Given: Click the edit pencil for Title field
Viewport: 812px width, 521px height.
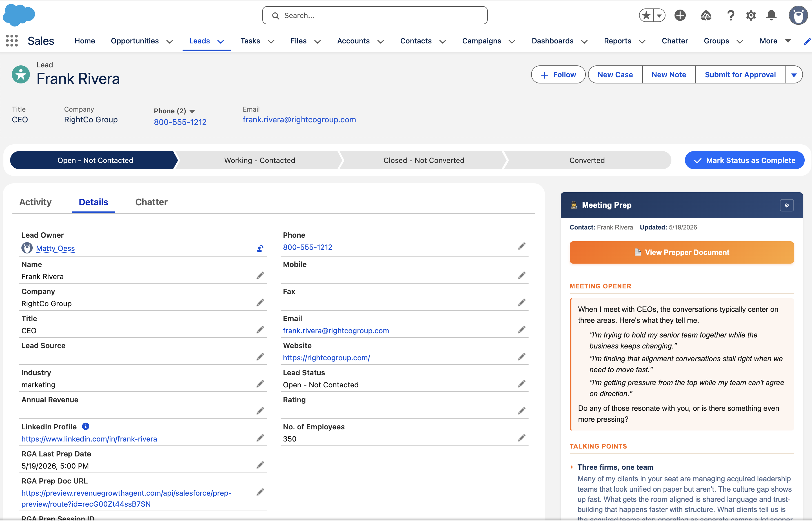Looking at the screenshot, I should [260, 330].
